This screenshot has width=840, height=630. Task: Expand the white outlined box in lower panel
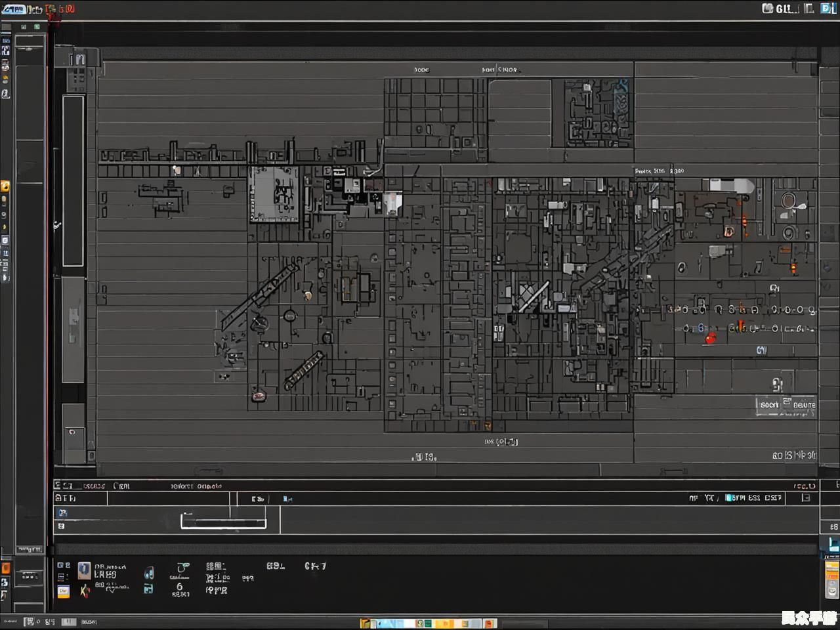coord(223,522)
